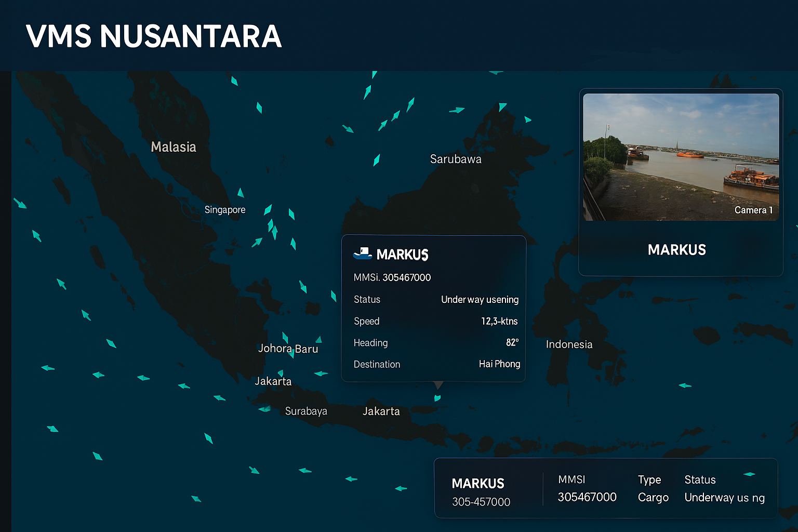Click the vessel marker inside the bottom info bar
798x532 pixels.
[x=749, y=474]
